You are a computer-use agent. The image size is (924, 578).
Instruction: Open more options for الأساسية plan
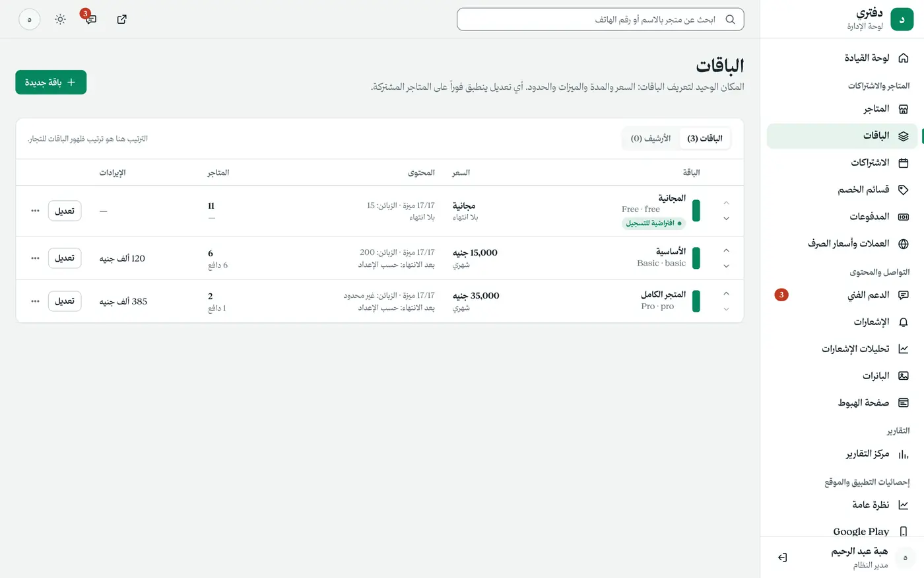(x=35, y=258)
